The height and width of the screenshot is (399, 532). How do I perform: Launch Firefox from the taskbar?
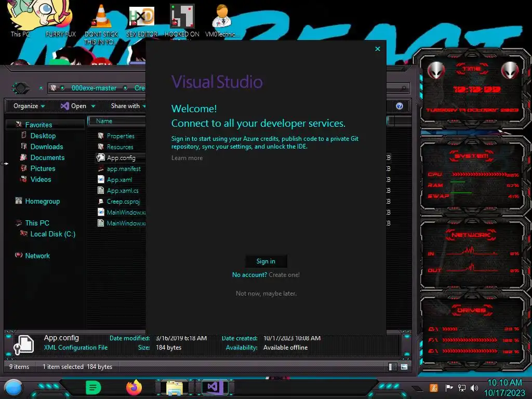pos(134,388)
